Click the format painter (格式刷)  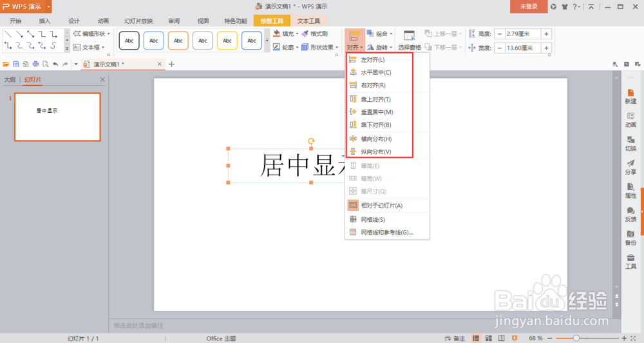coord(315,34)
